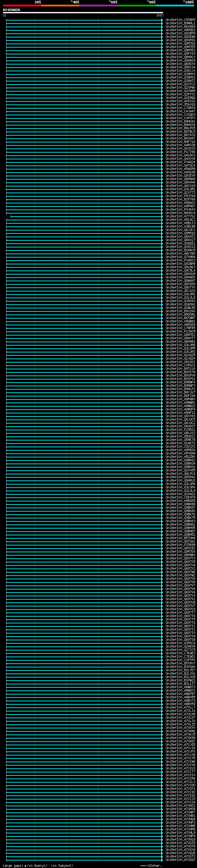The width and height of the screenshot is (197, 868).
Task: Select label UniRef100_Q38HT2
Action: pos(180,81)
